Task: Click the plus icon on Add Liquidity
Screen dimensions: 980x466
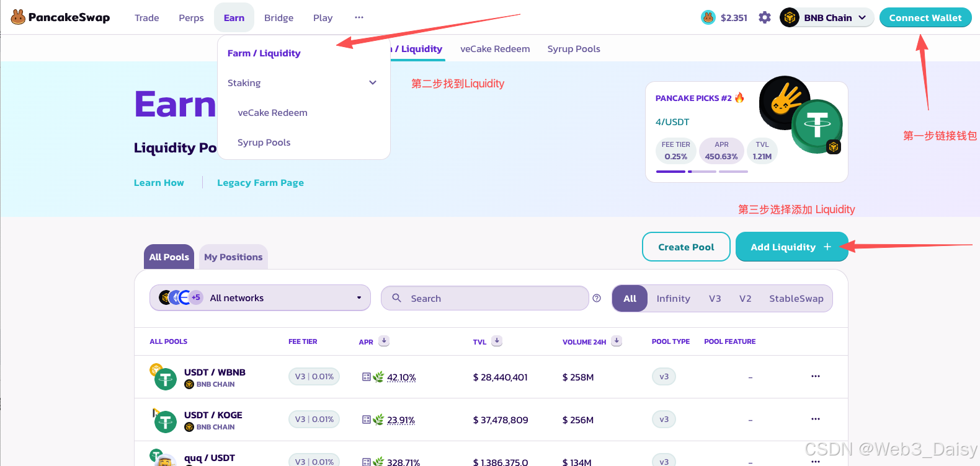Action: click(x=827, y=247)
